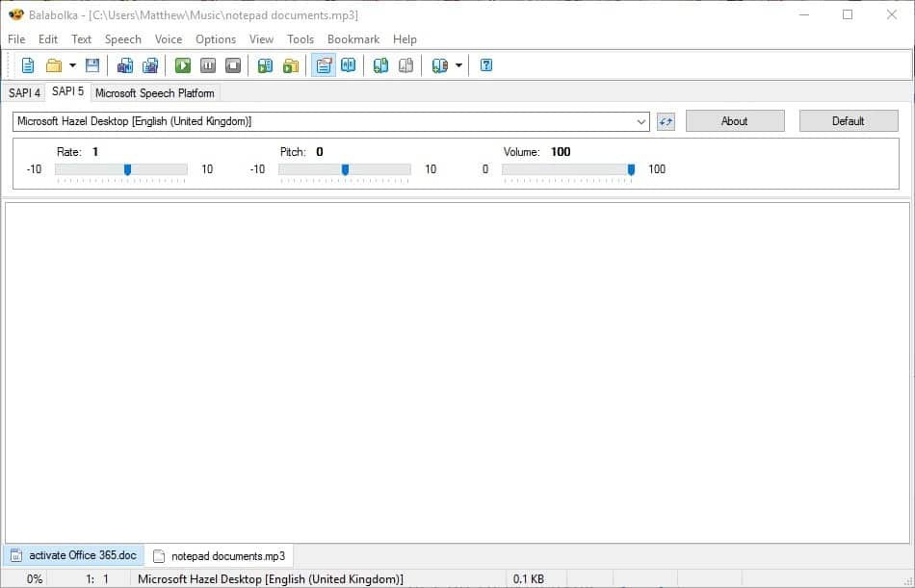This screenshot has height=588, width=915.
Task: Toggle the highlighted clipboard icon in the toolbar
Action: point(324,65)
